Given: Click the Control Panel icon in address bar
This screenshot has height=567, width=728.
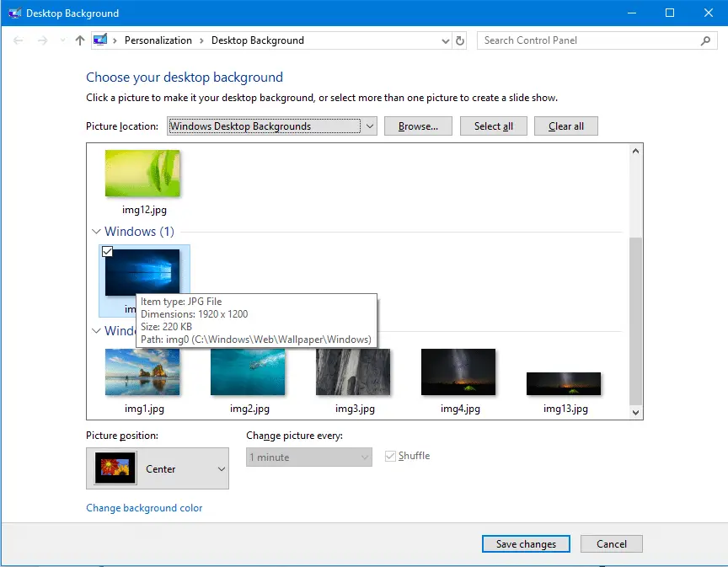Looking at the screenshot, I should pos(100,40).
